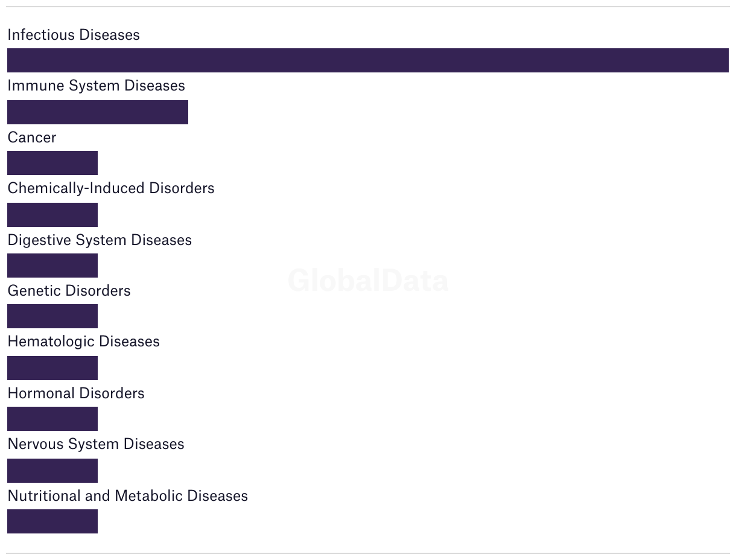Select the Genetic Disorders label
This screenshot has width=736, height=560.
pyautogui.click(x=69, y=291)
